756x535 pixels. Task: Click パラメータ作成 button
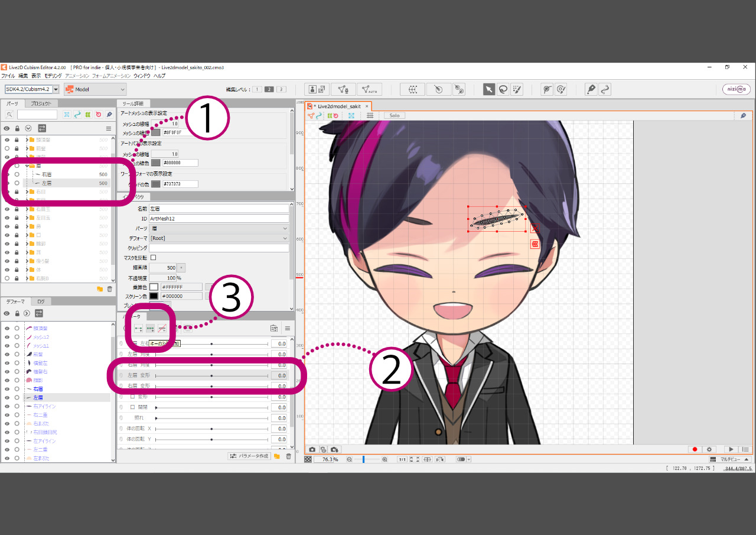point(250,456)
